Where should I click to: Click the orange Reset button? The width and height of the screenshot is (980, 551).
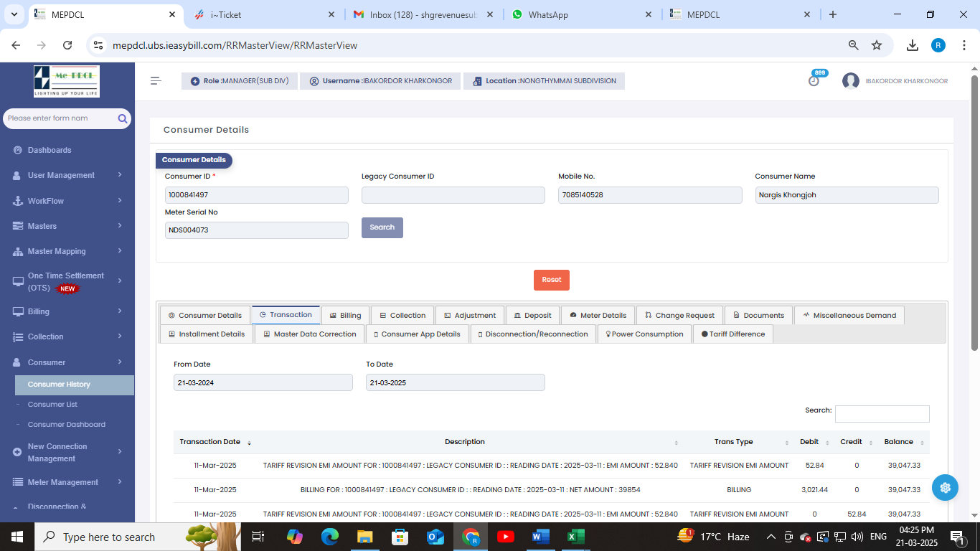click(x=552, y=280)
